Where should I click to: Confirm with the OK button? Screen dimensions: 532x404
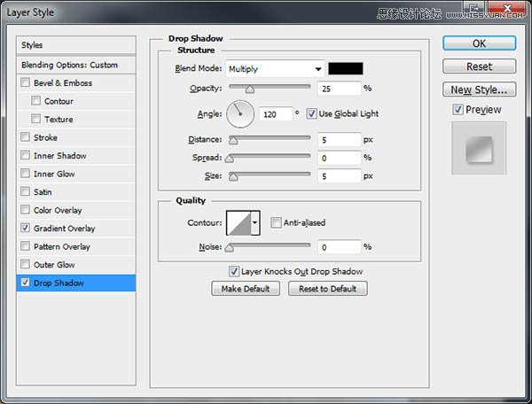click(480, 43)
